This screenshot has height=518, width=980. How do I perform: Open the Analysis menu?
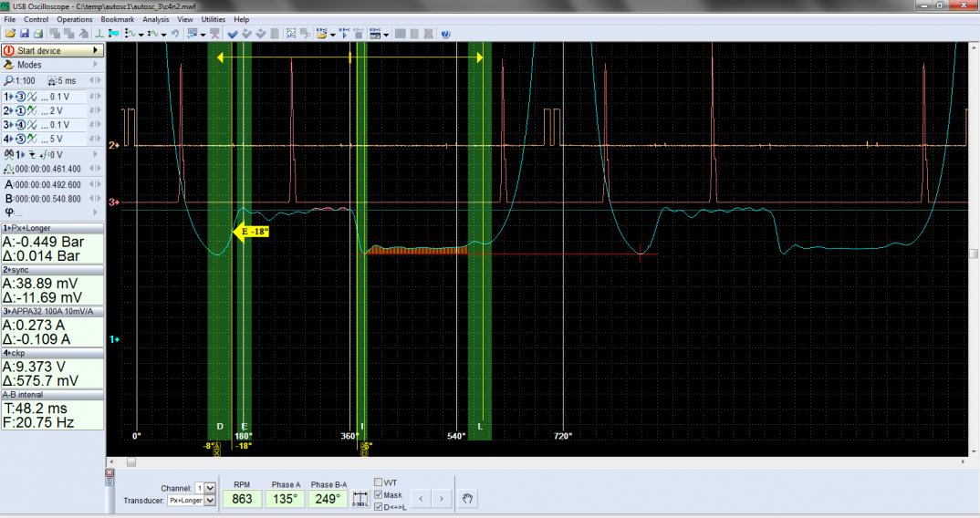156,19
